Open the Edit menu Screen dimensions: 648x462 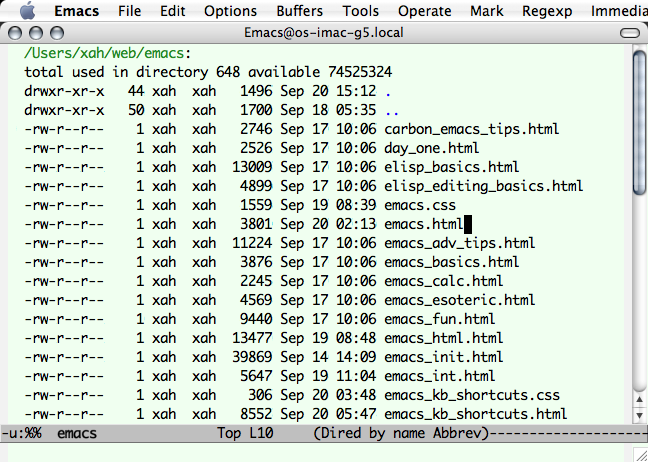click(x=173, y=11)
